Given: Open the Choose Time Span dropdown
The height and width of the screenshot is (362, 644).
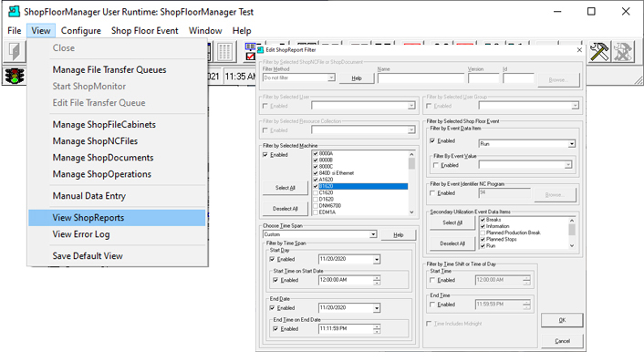Looking at the screenshot, I should click(x=373, y=234).
